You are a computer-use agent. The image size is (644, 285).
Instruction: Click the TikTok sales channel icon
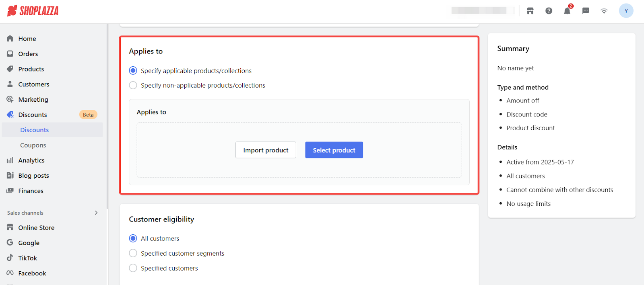point(10,258)
